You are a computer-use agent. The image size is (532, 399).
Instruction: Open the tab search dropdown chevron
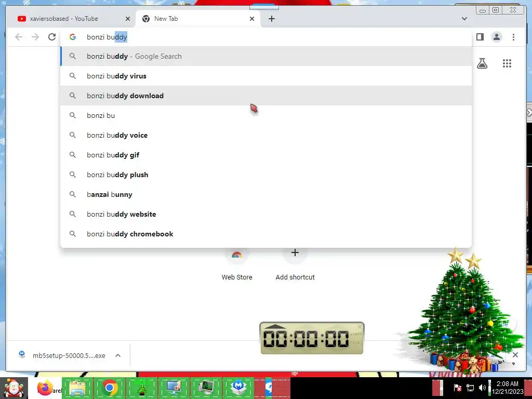(464, 19)
